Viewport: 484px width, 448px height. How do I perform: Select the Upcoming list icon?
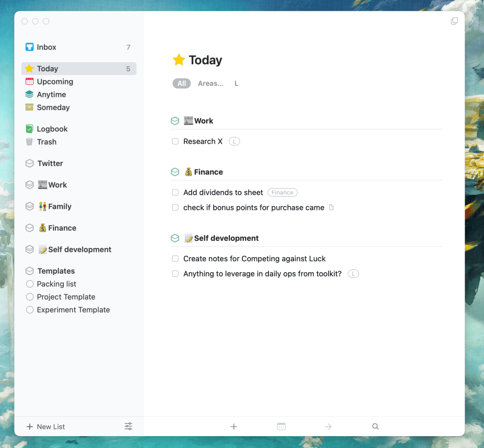point(29,81)
